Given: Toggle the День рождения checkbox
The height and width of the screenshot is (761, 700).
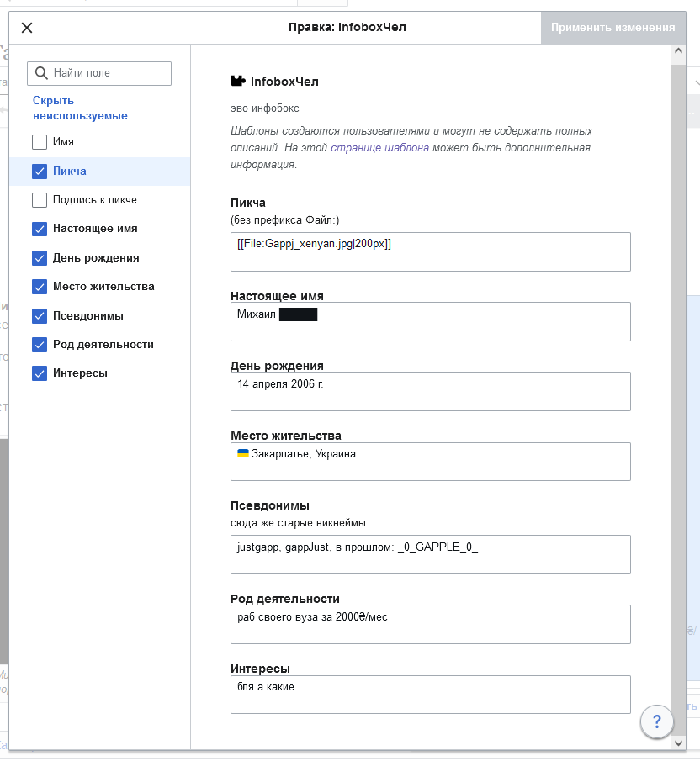Looking at the screenshot, I should [40, 258].
